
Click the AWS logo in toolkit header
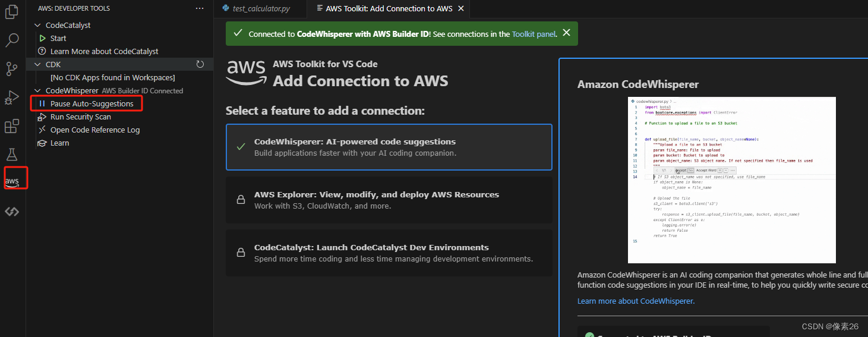tap(246, 73)
